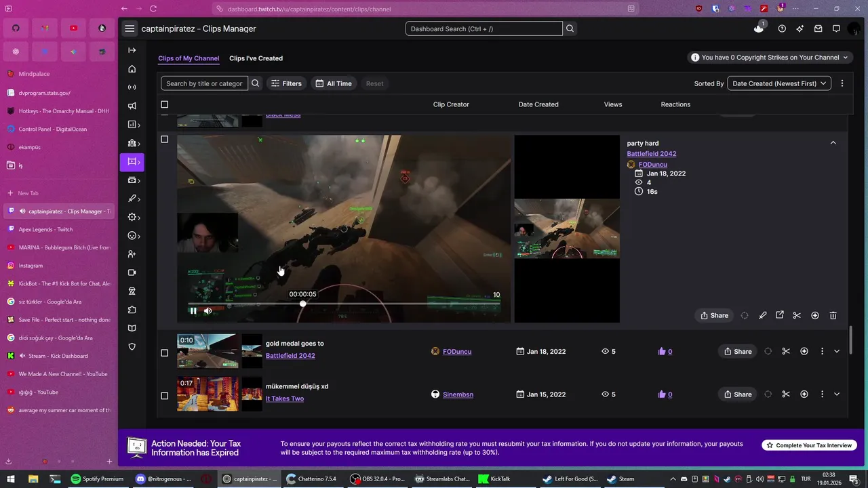Open the All Time date range picker

[334, 83]
